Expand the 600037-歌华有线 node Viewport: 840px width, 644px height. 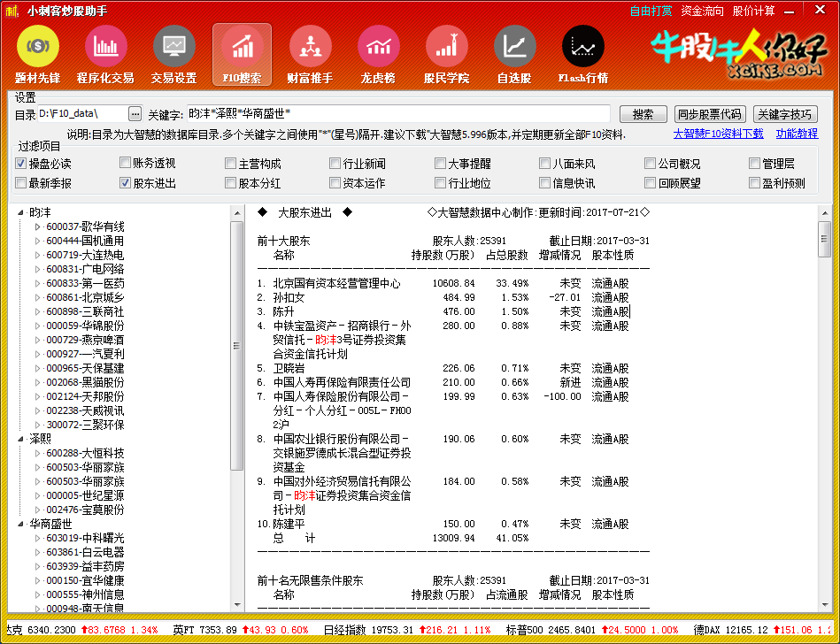tap(37, 227)
